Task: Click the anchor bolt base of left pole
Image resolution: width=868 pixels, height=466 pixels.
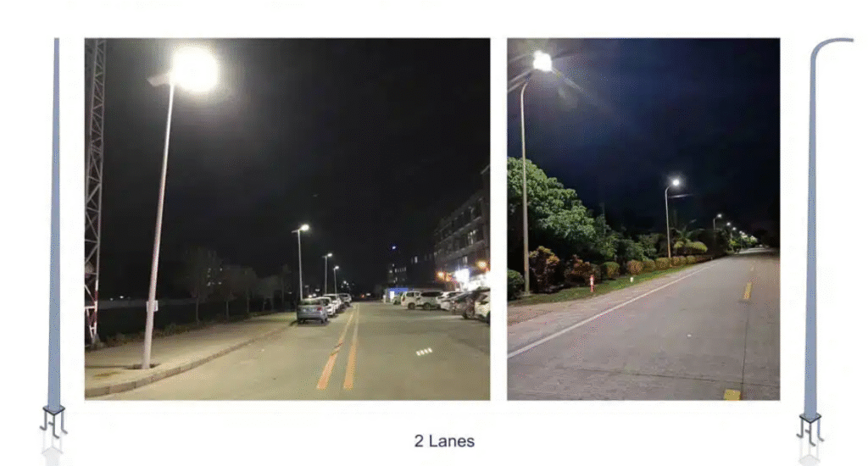Action: [x=53, y=422]
